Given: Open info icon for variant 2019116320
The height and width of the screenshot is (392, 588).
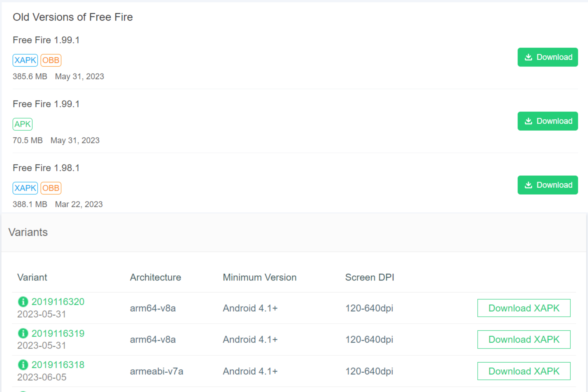Looking at the screenshot, I should pos(23,301).
